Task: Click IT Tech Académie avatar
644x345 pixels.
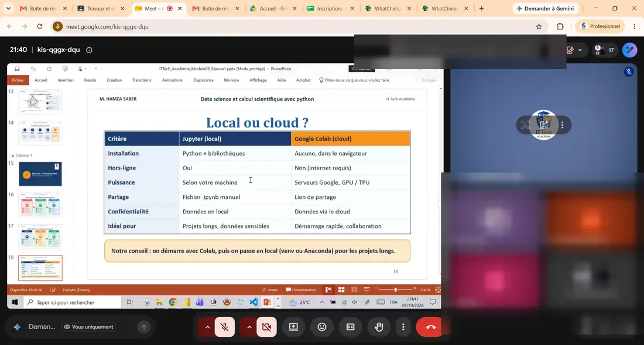Action: point(543,125)
